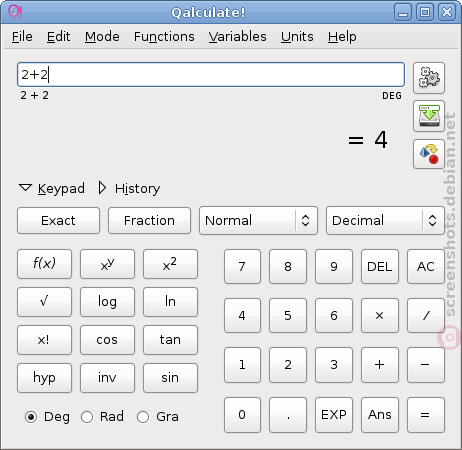Click the convert units shapes icon
This screenshot has height=450, width=462.
tap(429, 154)
